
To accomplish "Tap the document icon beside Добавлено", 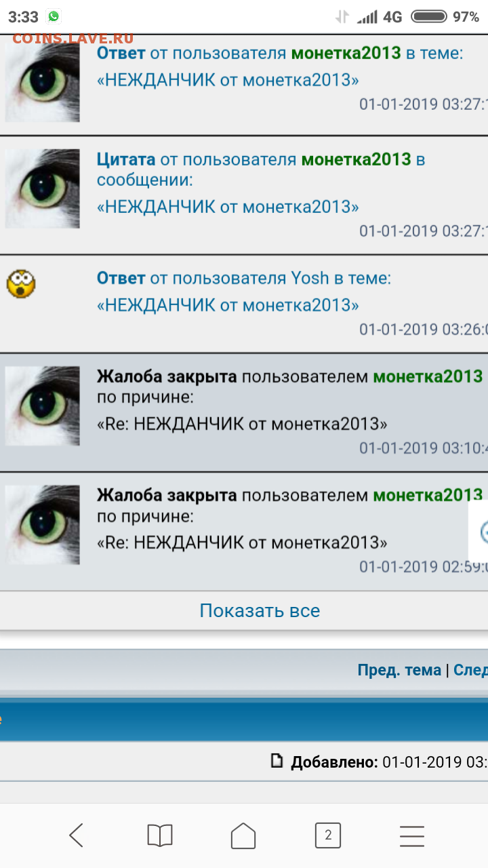I will [x=277, y=761].
